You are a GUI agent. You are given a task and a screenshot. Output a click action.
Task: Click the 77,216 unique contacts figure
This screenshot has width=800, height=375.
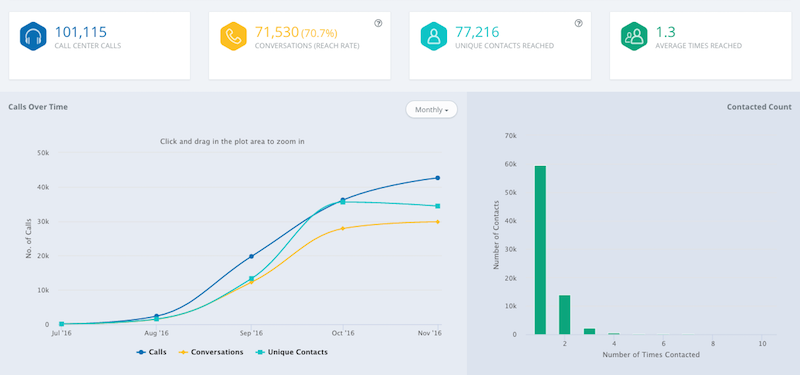477,32
